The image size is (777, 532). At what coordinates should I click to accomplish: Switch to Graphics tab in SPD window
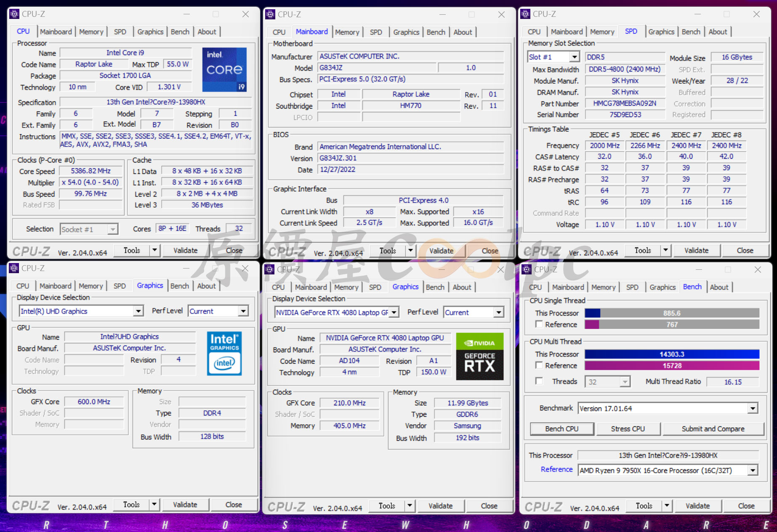(x=661, y=32)
